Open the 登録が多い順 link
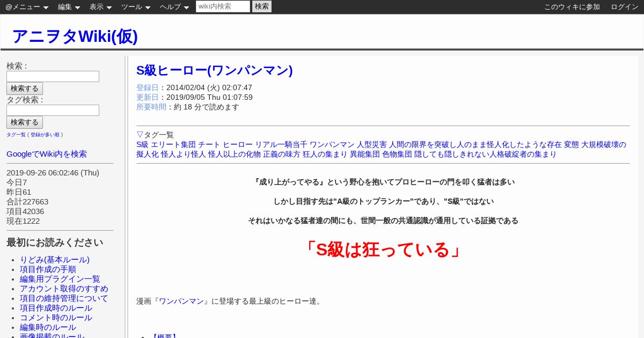The image size is (644, 338). pyautogui.click(x=45, y=135)
